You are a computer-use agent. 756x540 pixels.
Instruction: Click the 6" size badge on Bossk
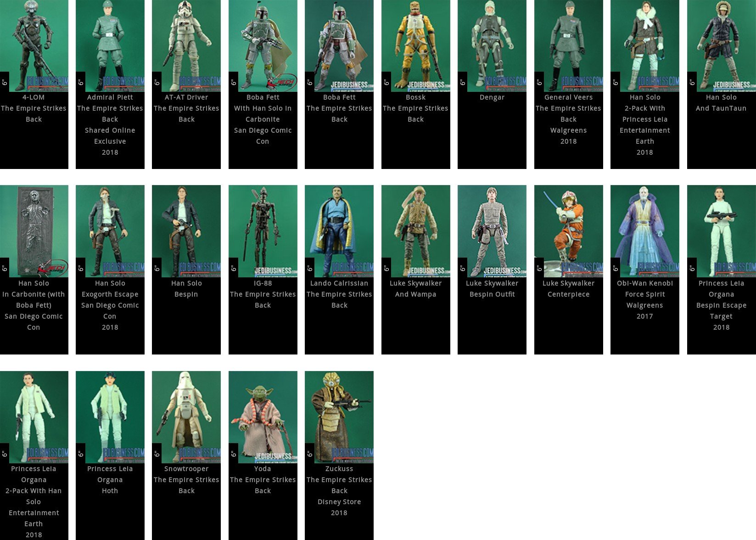(386, 82)
